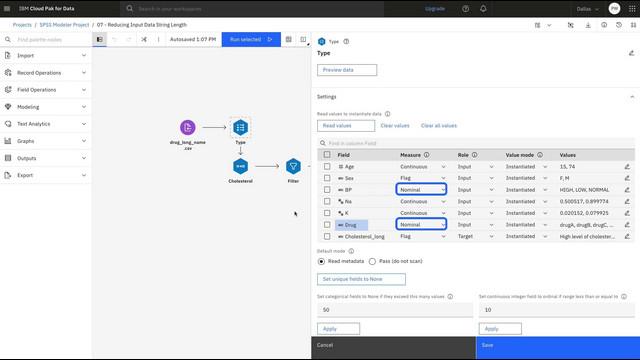Go to SPSS Modeler Project breadcrumb
Screen dimensions: 640x360
click(64, 25)
